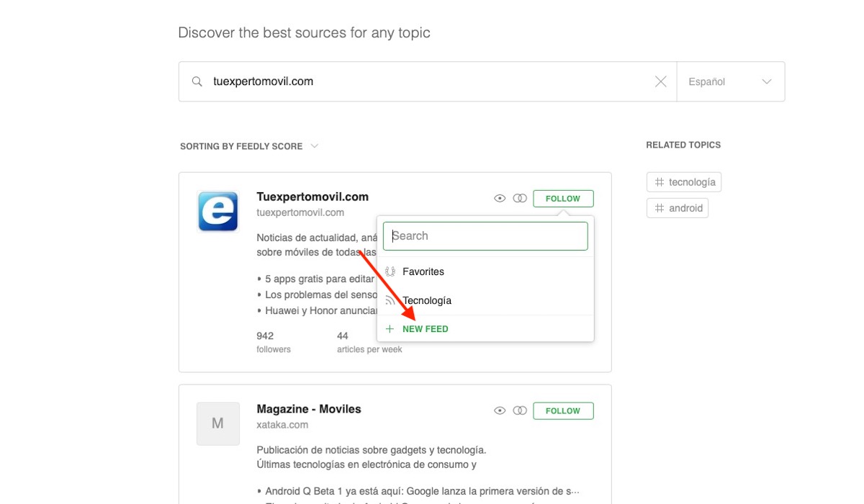Click the Tuexpertomovil.com blue logo
Image resolution: width=864 pixels, height=504 pixels.
point(217,212)
